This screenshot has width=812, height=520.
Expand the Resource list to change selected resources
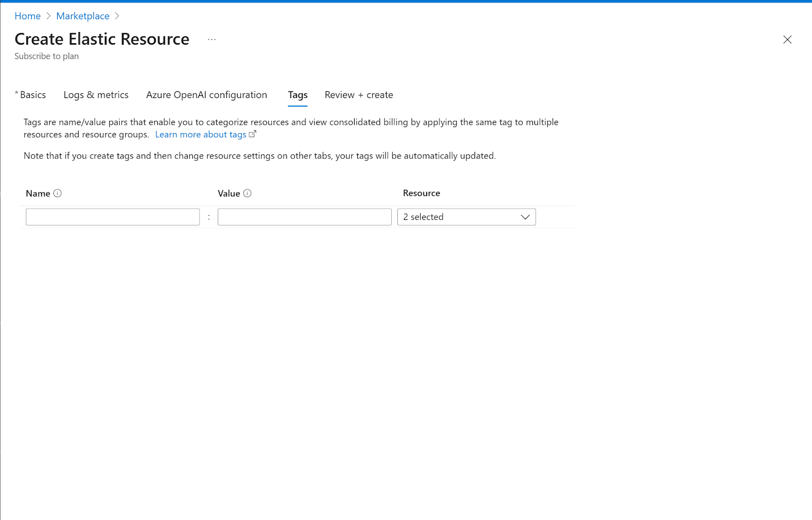(457, 217)
